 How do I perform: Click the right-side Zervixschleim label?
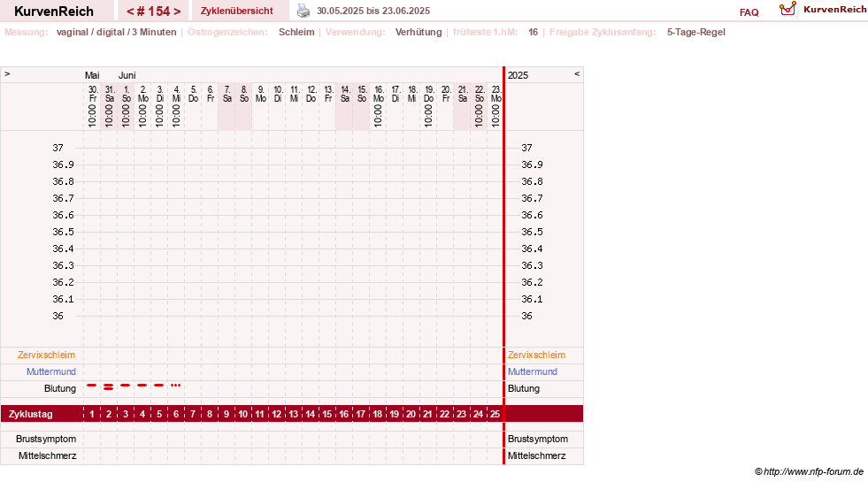pyautogui.click(x=536, y=355)
